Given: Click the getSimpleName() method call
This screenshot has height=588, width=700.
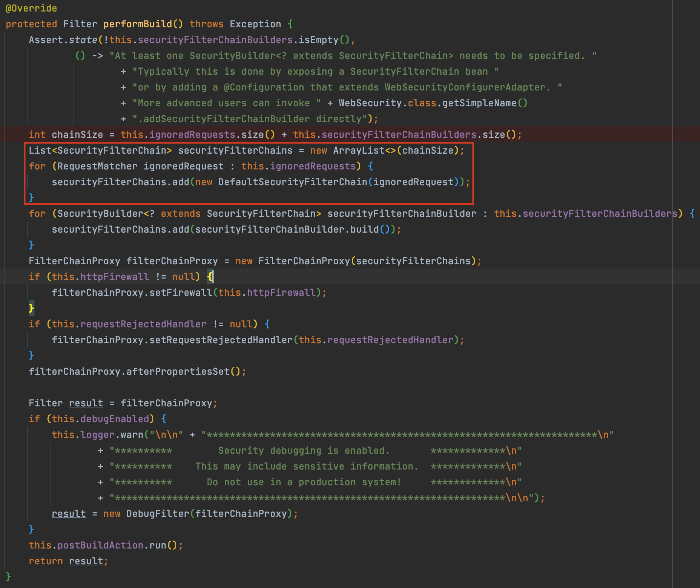Looking at the screenshot, I should pos(479,103).
